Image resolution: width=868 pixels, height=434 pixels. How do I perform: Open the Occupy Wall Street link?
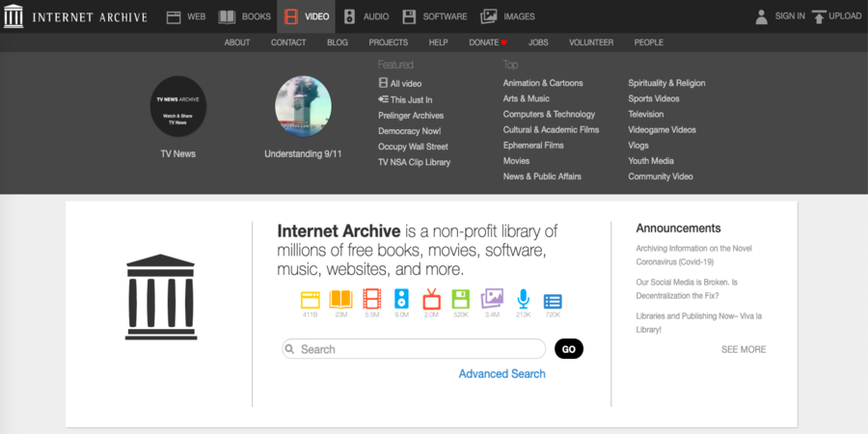[x=413, y=147]
